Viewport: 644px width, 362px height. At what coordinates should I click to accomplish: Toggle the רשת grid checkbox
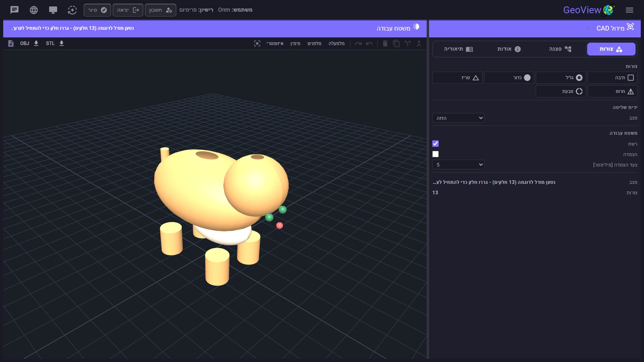point(436,144)
